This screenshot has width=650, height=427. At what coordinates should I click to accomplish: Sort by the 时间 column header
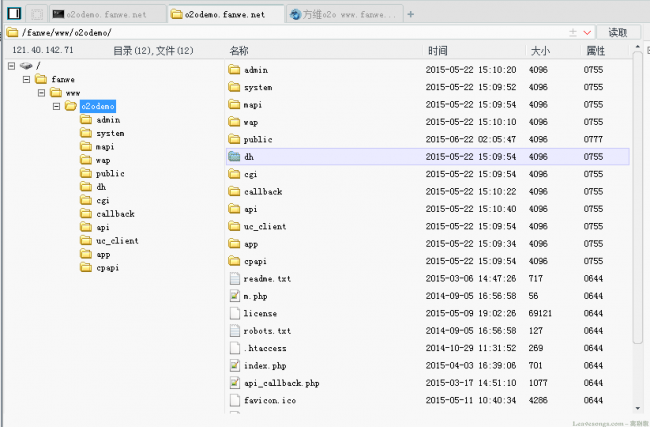click(x=438, y=51)
